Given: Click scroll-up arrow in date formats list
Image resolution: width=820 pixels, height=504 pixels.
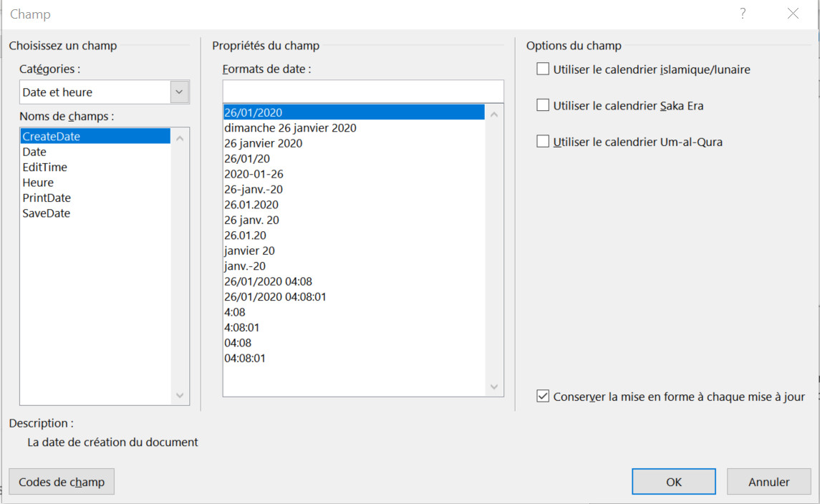Looking at the screenshot, I should point(494,113).
